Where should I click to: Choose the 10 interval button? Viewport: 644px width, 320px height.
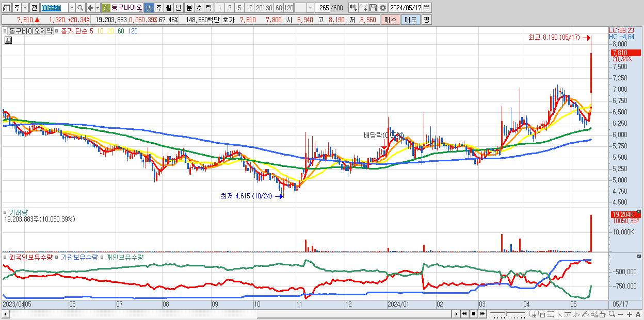[x=249, y=8]
